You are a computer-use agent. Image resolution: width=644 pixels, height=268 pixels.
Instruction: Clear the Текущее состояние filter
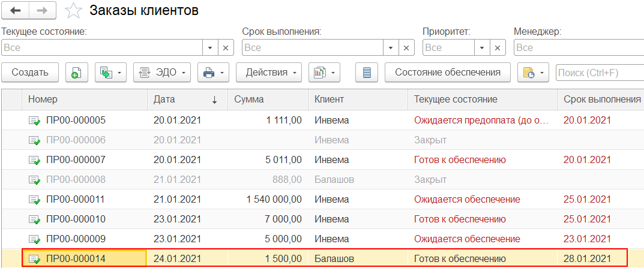[x=226, y=47]
